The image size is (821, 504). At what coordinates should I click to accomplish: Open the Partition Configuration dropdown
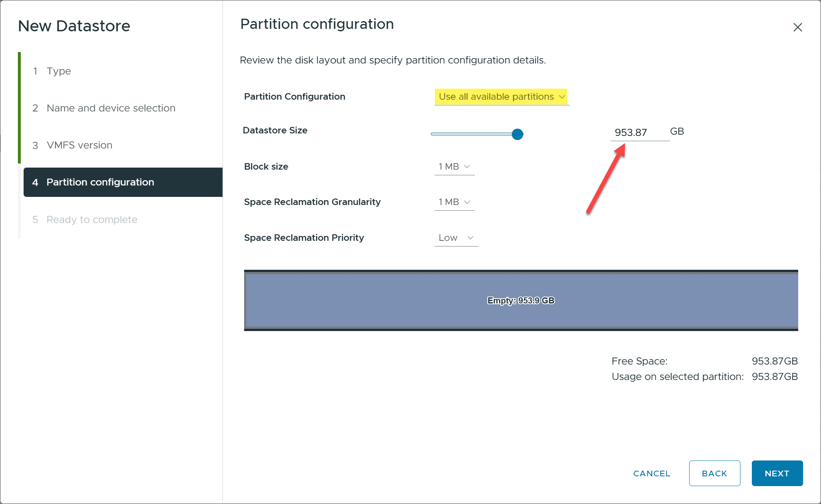point(502,97)
